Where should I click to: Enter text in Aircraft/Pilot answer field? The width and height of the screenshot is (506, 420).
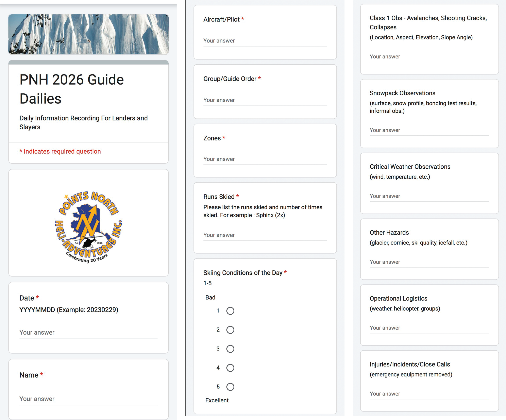tap(265, 41)
